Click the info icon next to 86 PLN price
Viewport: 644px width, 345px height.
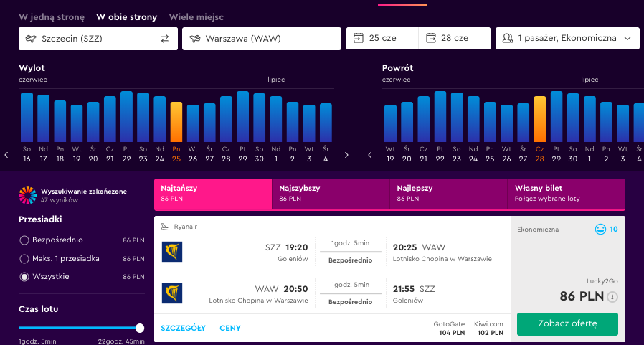[612, 296]
